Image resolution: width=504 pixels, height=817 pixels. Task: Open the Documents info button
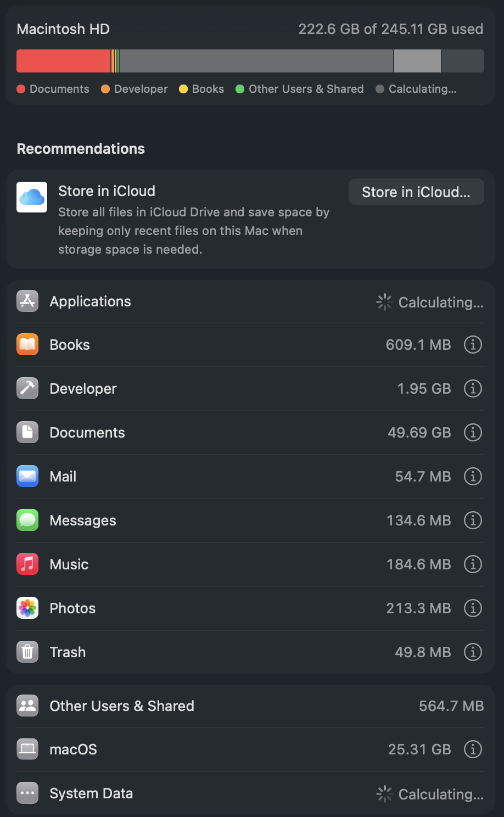473,433
